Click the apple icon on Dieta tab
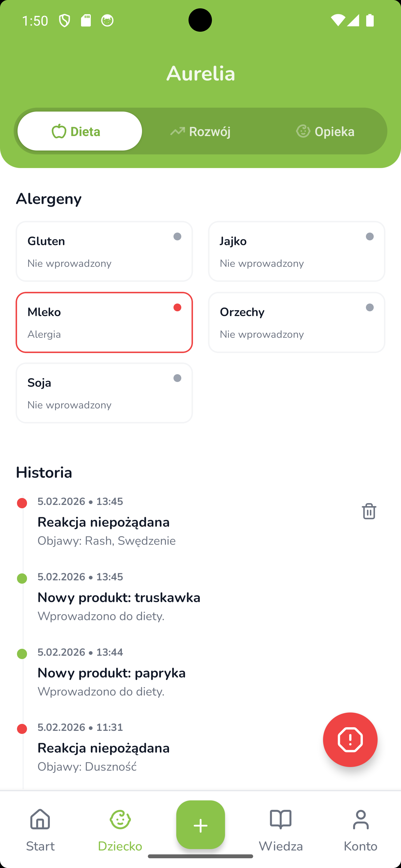Viewport: 401px width, 868px height. (59, 131)
